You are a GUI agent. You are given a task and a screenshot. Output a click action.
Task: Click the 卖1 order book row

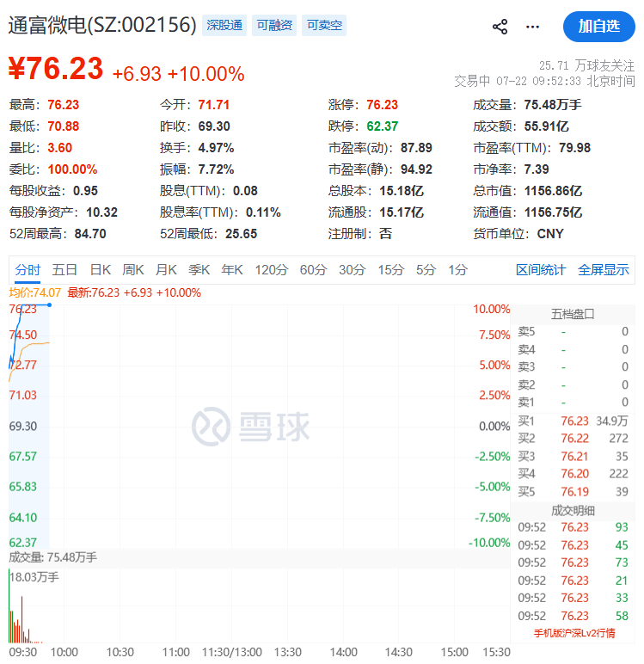[573, 402]
